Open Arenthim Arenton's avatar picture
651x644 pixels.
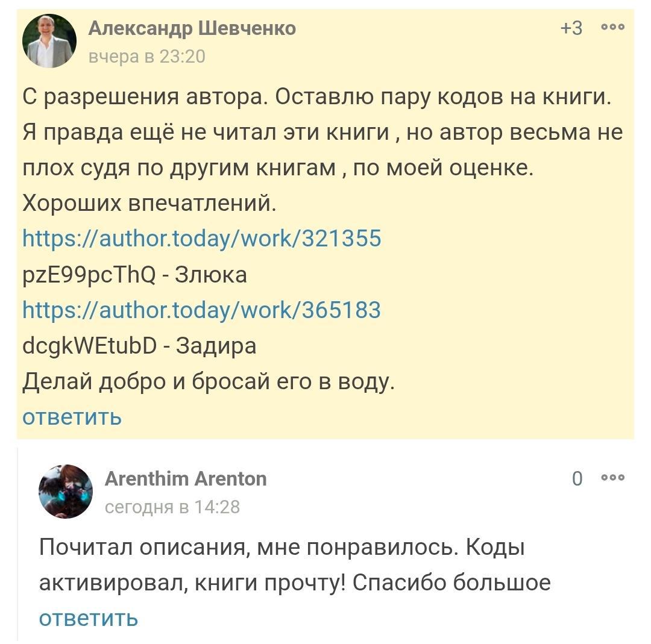point(66,492)
